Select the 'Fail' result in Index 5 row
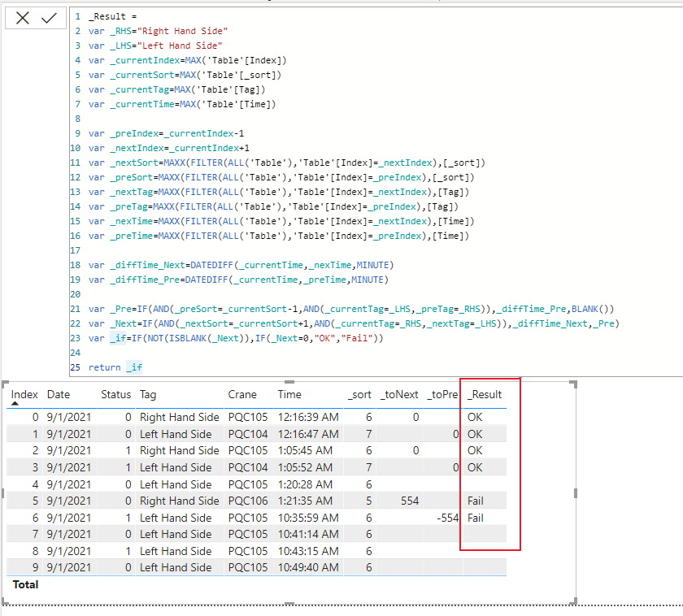The image size is (683, 616). pos(476,501)
